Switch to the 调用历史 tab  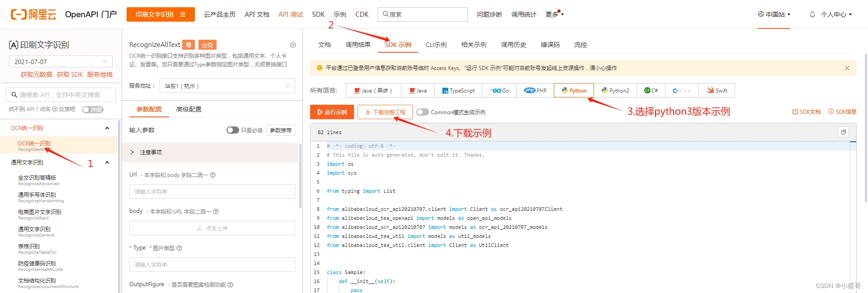point(514,45)
